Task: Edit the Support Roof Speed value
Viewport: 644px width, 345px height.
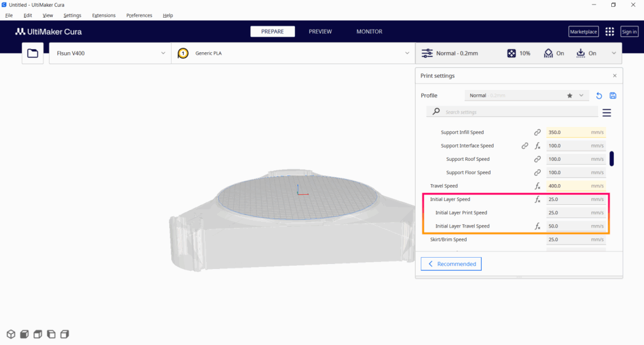Action: pyautogui.click(x=576, y=159)
